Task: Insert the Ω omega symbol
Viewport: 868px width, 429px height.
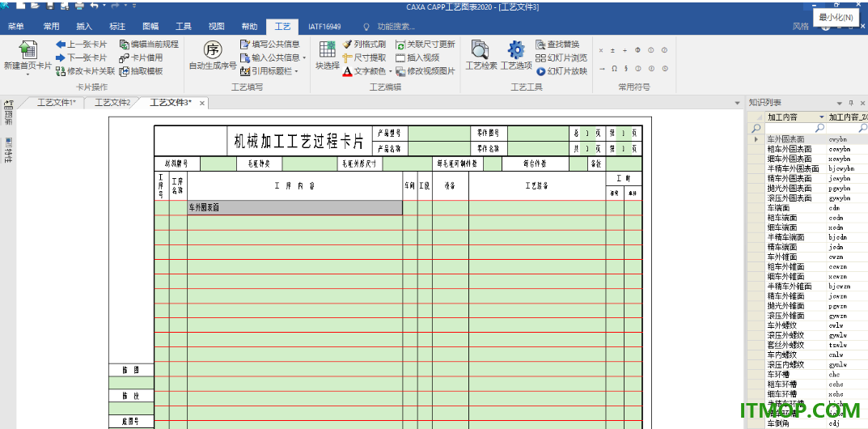Action: point(614,69)
